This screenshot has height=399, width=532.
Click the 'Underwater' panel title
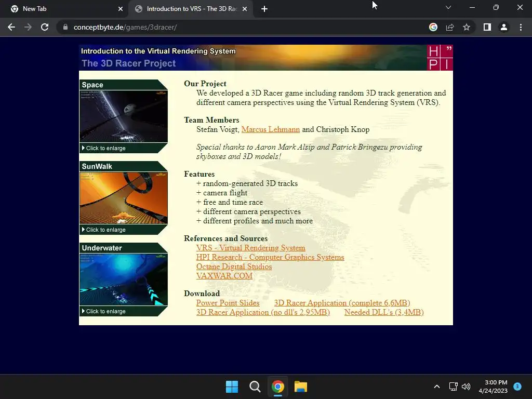(x=102, y=248)
